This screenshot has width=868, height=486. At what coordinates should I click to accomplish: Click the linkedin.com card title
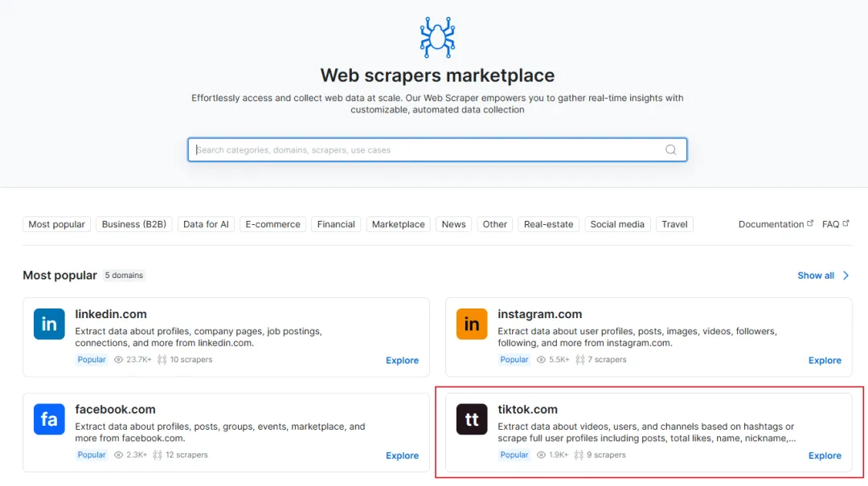pos(111,314)
